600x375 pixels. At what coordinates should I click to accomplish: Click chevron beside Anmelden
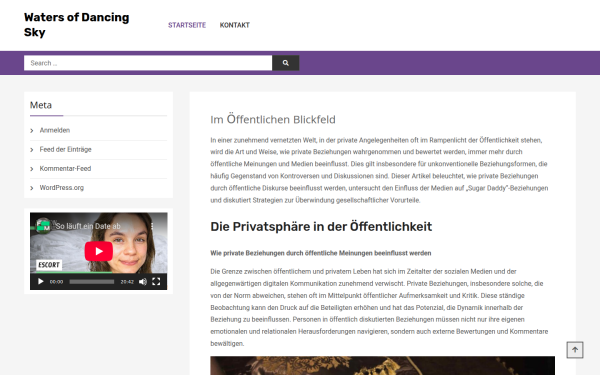tap(32, 131)
